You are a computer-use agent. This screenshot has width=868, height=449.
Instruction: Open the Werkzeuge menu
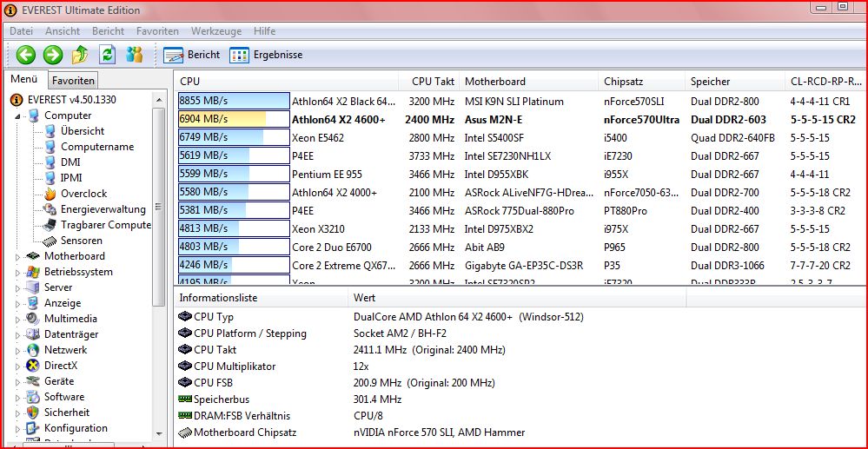click(x=216, y=31)
